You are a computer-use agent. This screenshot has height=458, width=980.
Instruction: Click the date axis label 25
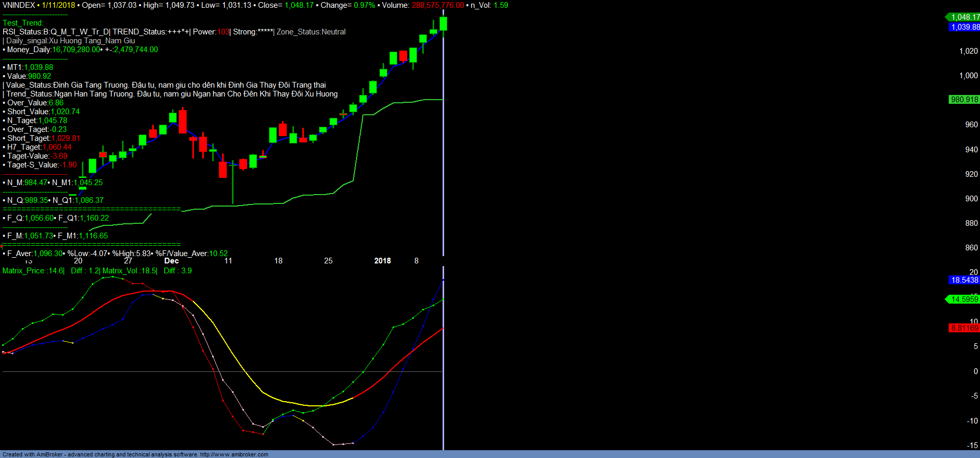[328, 261]
